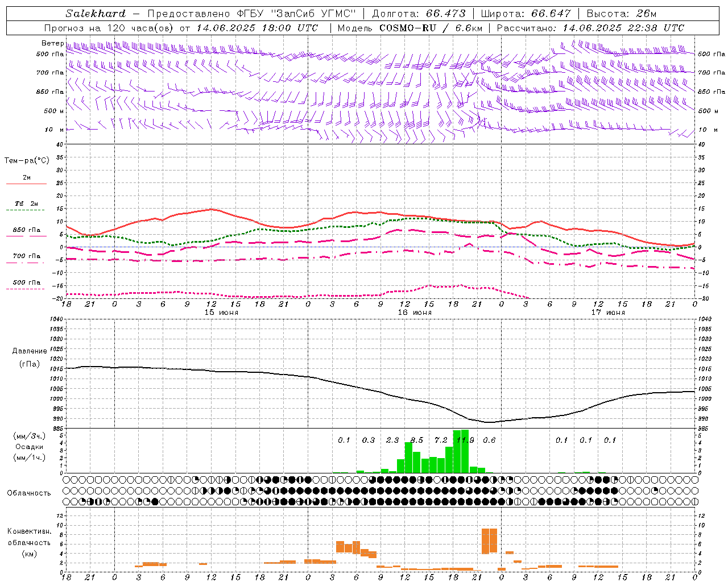Select the '11.9' precipitation total value

click(x=465, y=440)
